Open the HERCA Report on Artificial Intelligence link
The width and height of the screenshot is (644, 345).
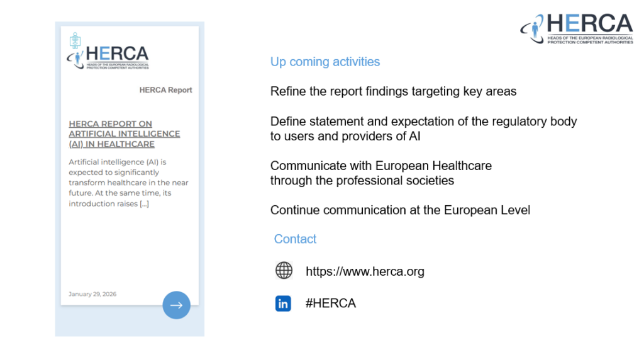[x=125, y=134]
